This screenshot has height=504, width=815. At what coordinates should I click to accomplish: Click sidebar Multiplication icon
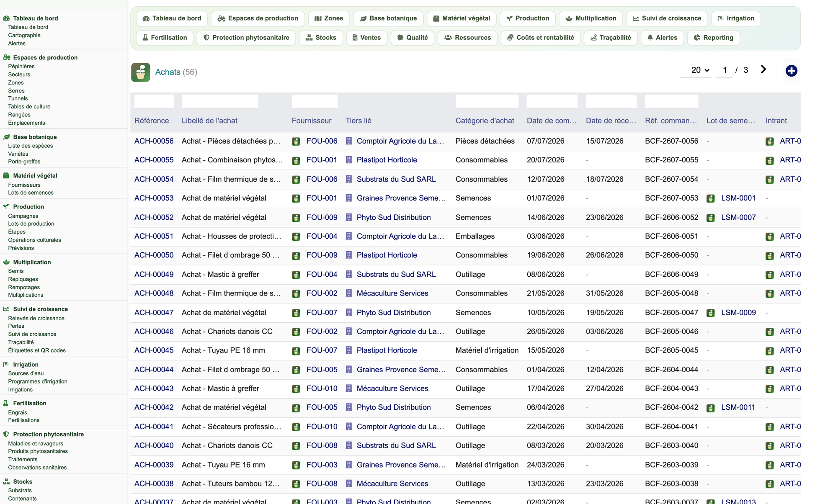point(6,262)
